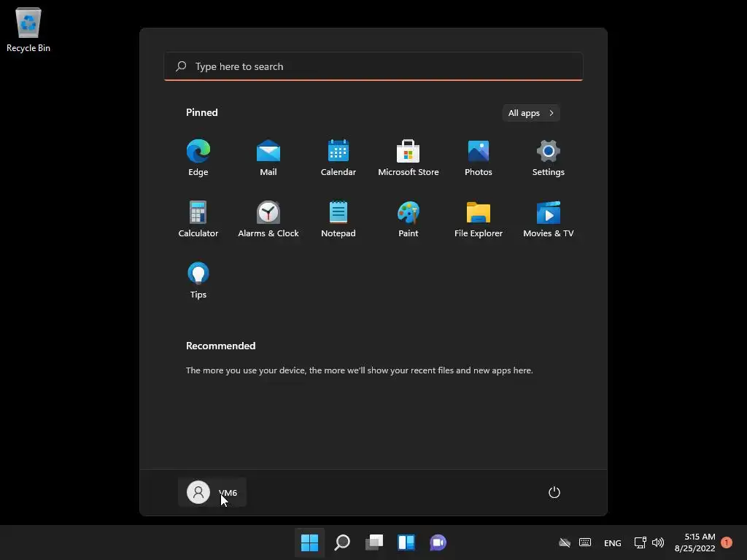The height and width of the screenshot is (560, 747).
Task: Open the Recycle Bin on desktop
Action: (28, 29)
